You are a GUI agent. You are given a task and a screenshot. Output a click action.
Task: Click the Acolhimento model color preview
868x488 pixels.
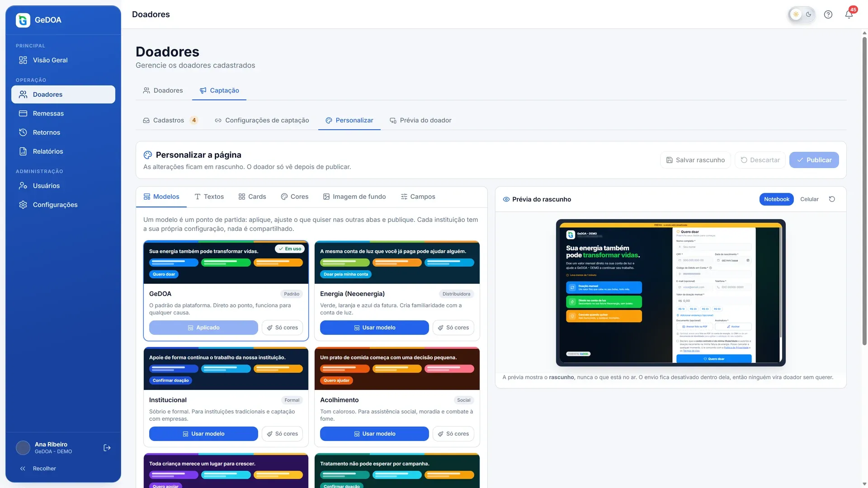(x=397, y=369)
